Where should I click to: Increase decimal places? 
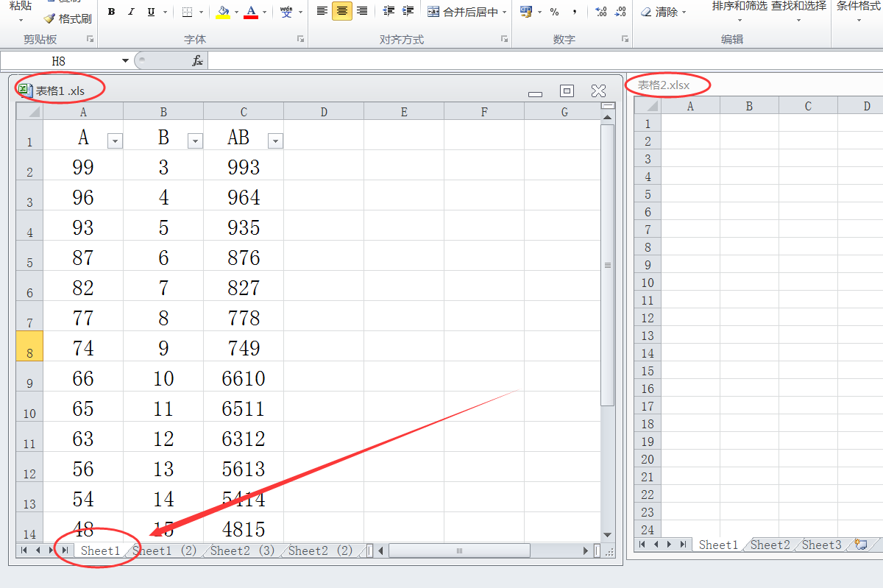click(x=601, y=12)
